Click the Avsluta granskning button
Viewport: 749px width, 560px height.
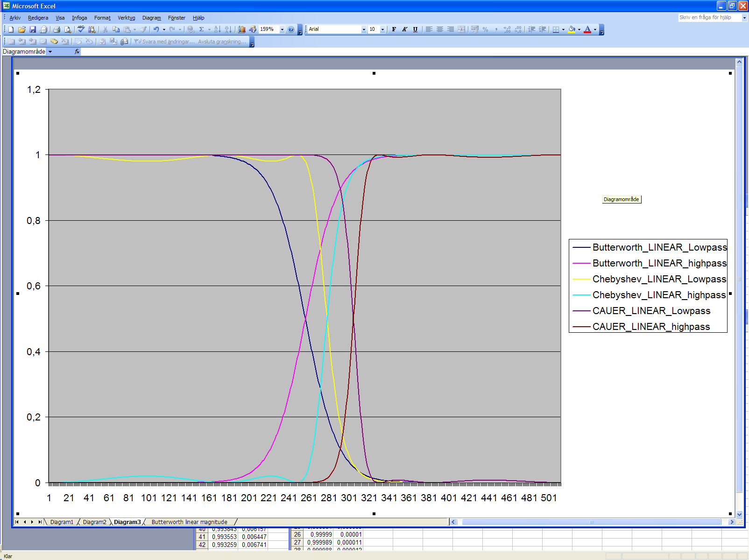[x=222, y=42]
